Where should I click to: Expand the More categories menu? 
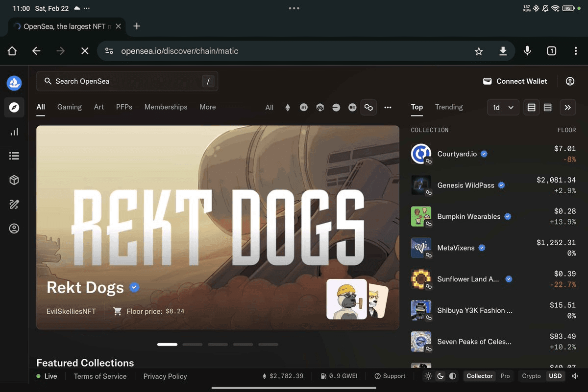tap(208, 107)
